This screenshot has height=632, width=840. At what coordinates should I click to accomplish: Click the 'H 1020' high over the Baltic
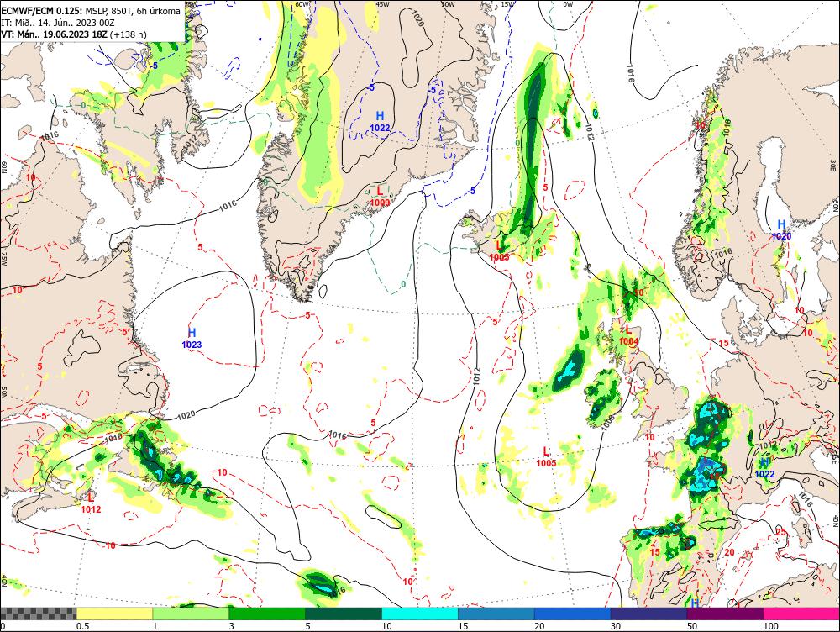click(781, 229)
